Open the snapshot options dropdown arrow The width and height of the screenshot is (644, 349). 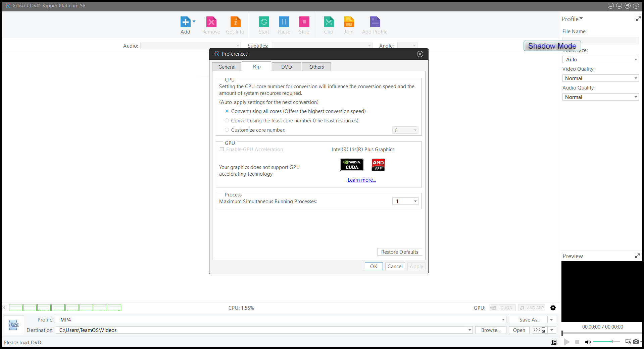point(641,342)
